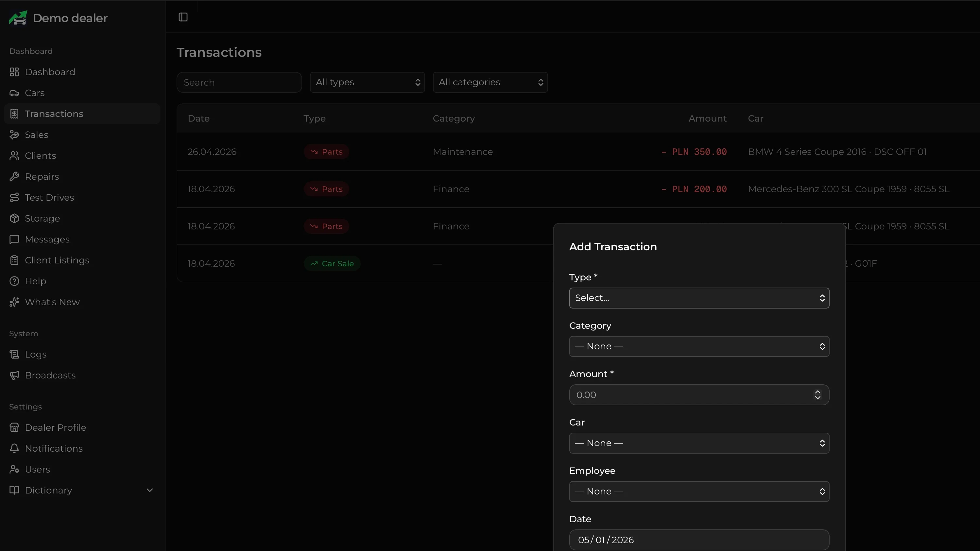Screen dimensions: 980x551
Task: Open the Car dropdown in Add Transaction
Action: [699, 443]
